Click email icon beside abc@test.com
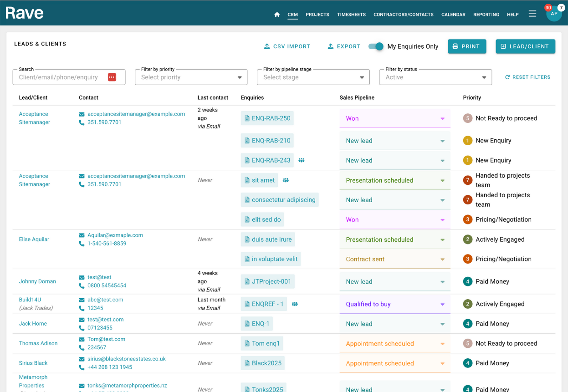568x392 pixels. click(82, 300)
